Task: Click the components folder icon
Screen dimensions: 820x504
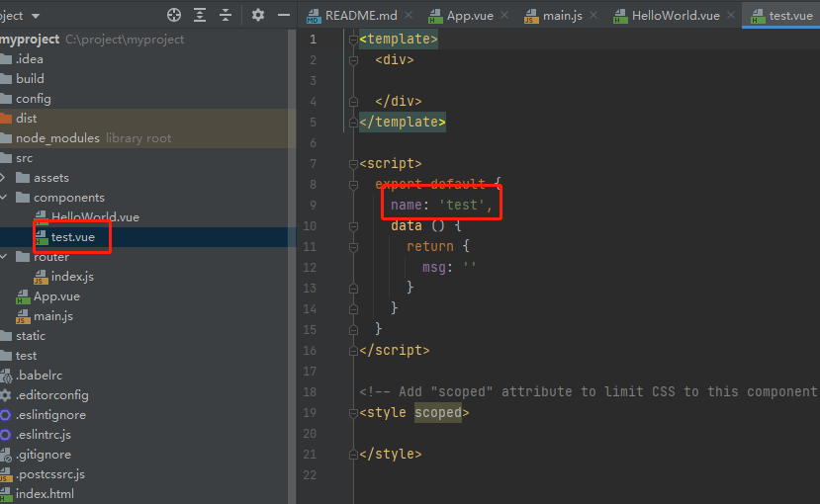Action: 23,198
